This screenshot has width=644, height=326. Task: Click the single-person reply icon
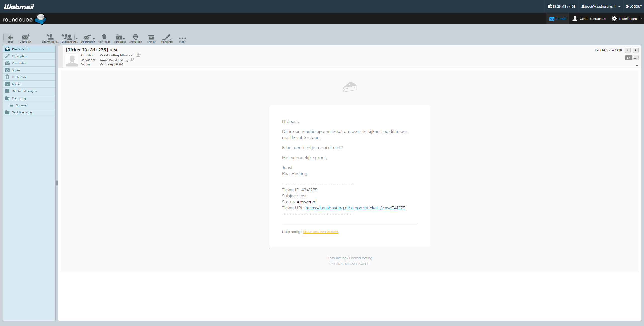click(50, 37)
